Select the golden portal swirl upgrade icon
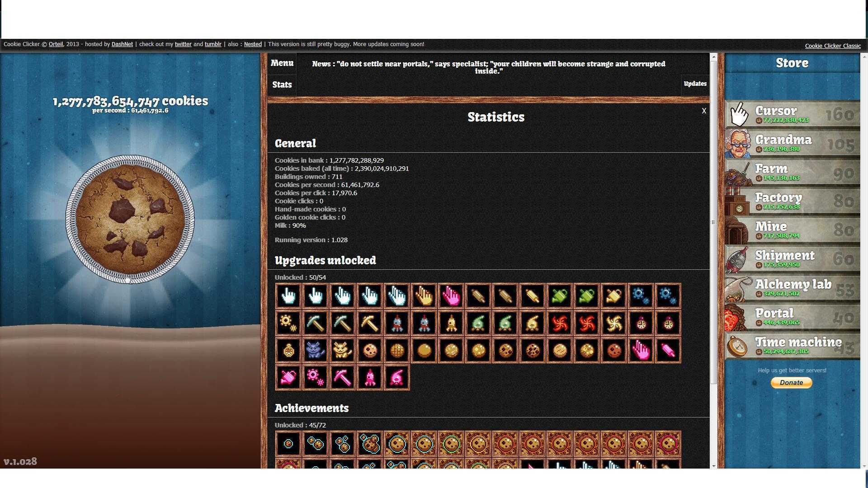The height and width of the screenshot is (488, 868). (x=614, y=324)
